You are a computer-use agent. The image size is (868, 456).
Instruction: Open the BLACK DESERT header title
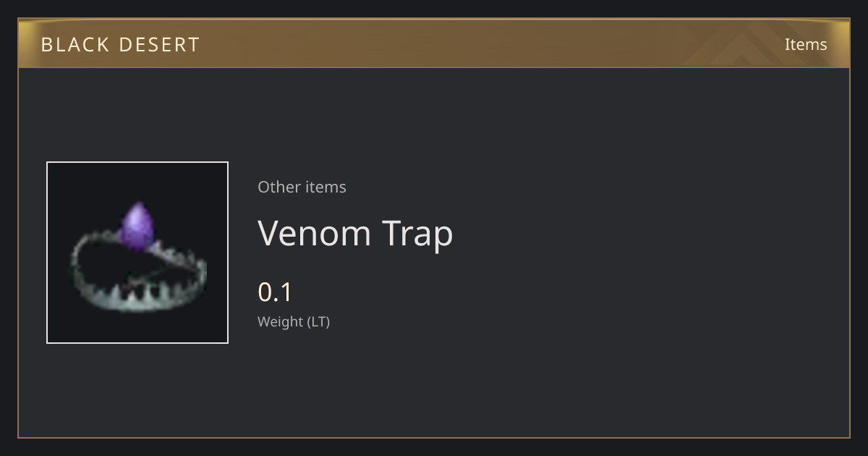[120, 45]
